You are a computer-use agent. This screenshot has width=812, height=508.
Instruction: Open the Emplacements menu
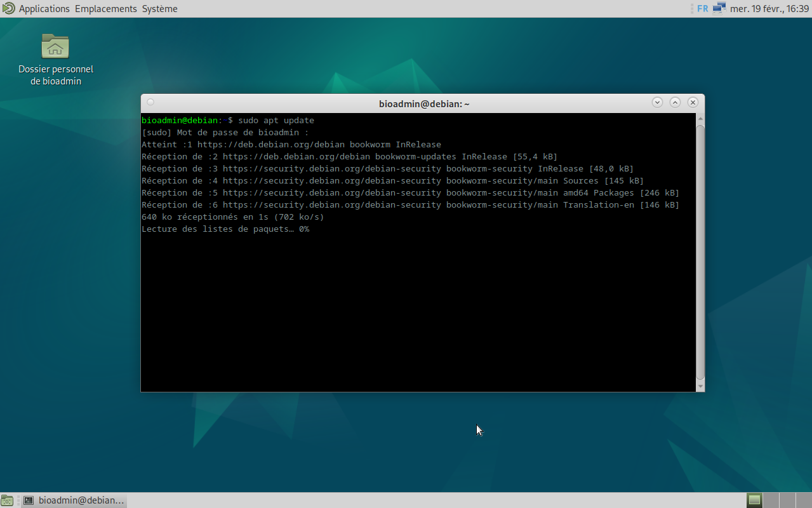(105, 9)
